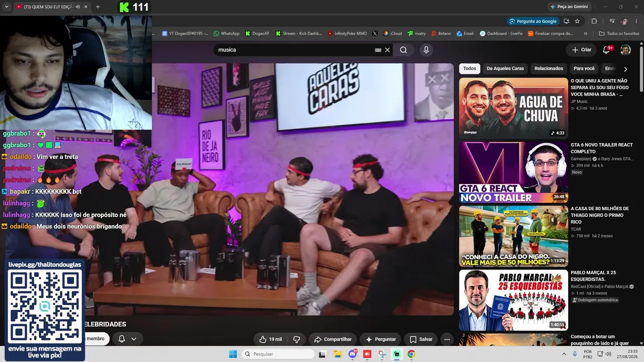The image size is (644, 362).
Task: Open Chrome media controls icon
Action: pos(612,21)
